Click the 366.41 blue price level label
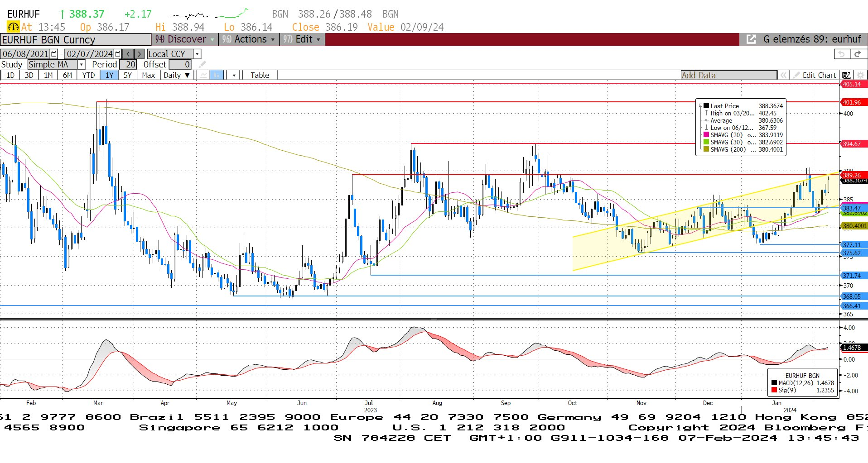868x463 pixels. pos(854,306)
